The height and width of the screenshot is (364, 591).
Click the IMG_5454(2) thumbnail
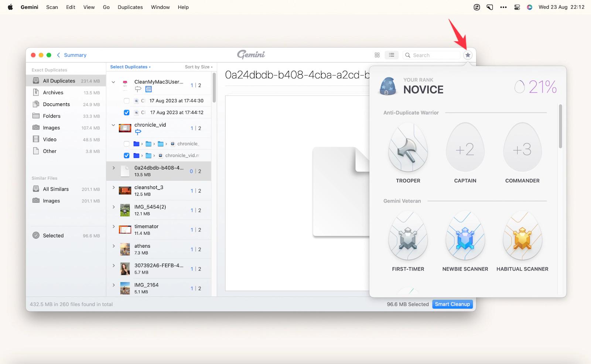pos(125,210)
